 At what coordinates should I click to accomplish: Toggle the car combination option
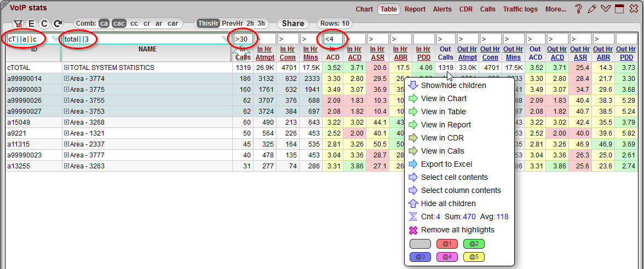173,24
